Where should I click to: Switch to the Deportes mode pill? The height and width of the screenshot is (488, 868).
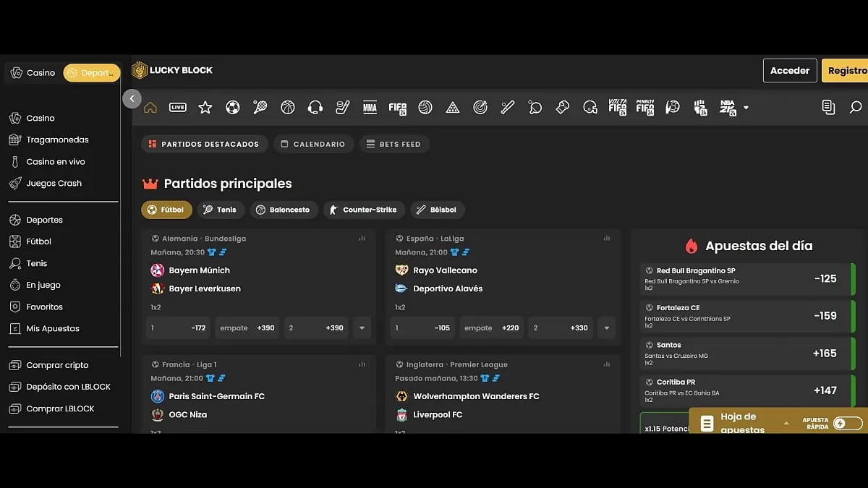pos(91,73)
